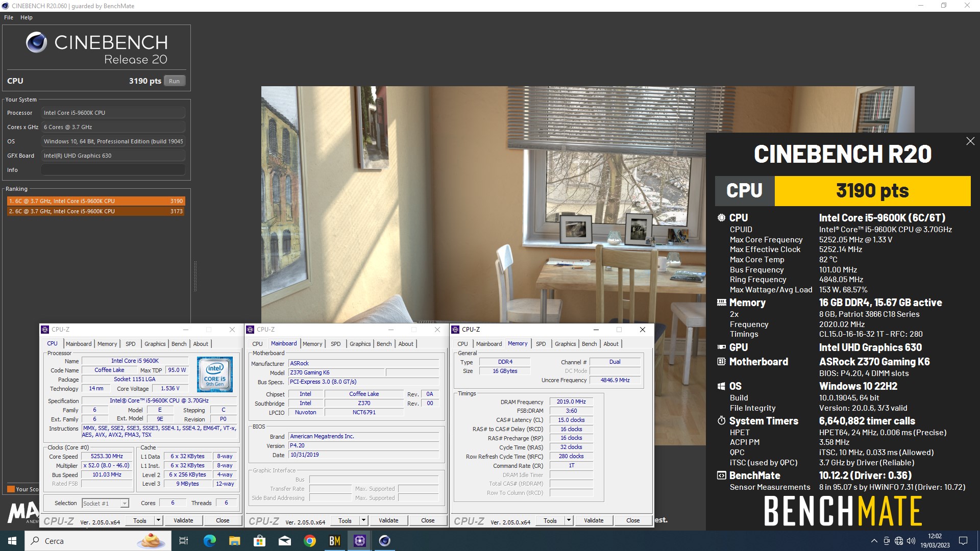Click Close button in middle CPU-Z window

(x=428, y=520)
